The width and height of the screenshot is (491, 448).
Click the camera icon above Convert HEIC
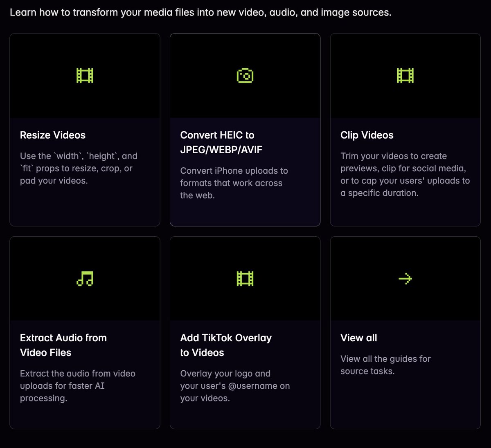245,76
